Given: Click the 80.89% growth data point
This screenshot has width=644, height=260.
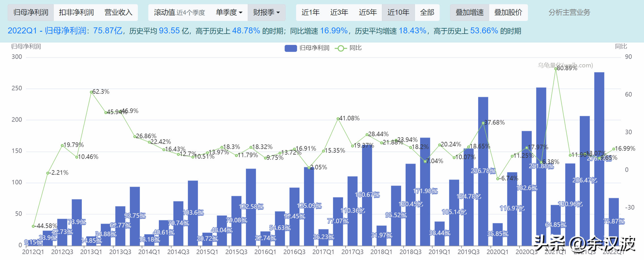Looking at the screenshot, I should [x=556, y=68].
